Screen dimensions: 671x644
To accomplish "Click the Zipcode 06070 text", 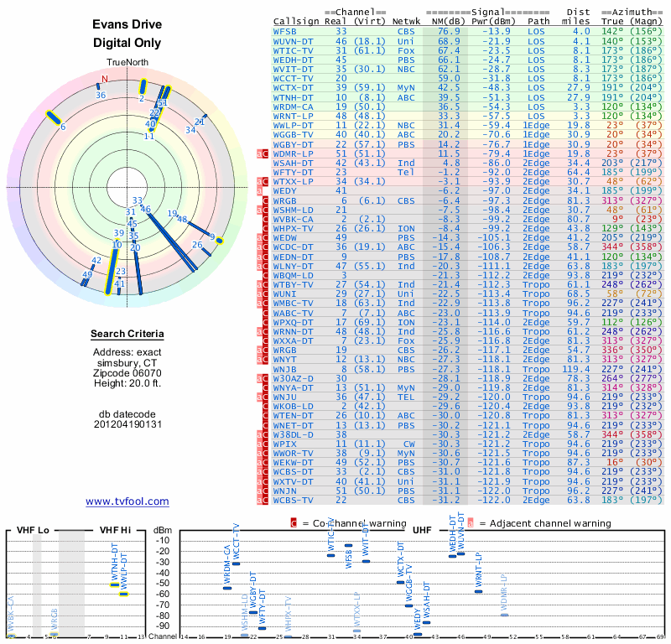I will pyautogui.click(x=127, y=372).
